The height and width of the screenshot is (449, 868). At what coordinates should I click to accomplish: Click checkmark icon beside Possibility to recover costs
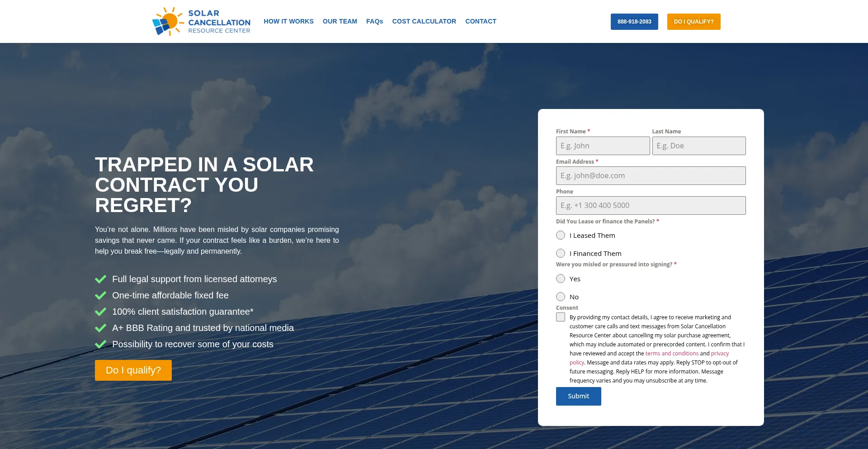(x=100, y=344)
